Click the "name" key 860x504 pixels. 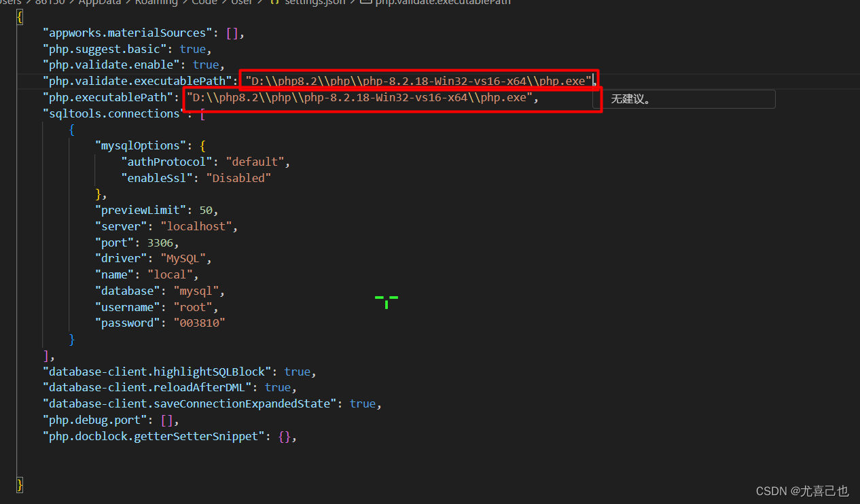114,274
